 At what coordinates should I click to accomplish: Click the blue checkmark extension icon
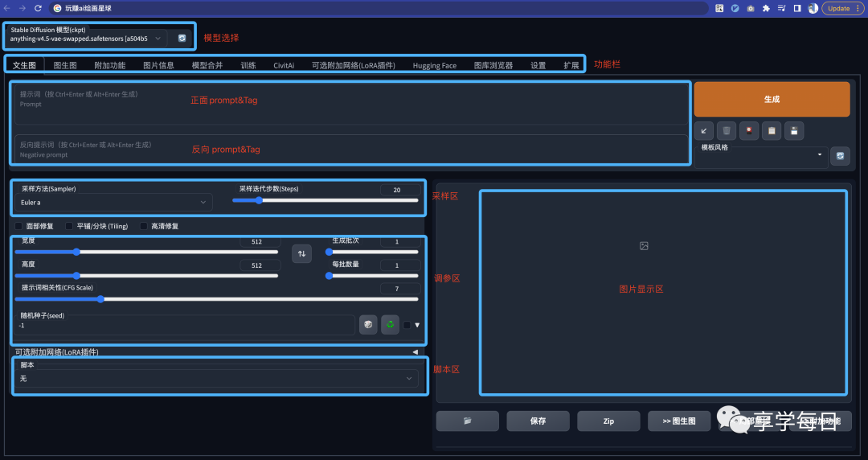point(735,8)
